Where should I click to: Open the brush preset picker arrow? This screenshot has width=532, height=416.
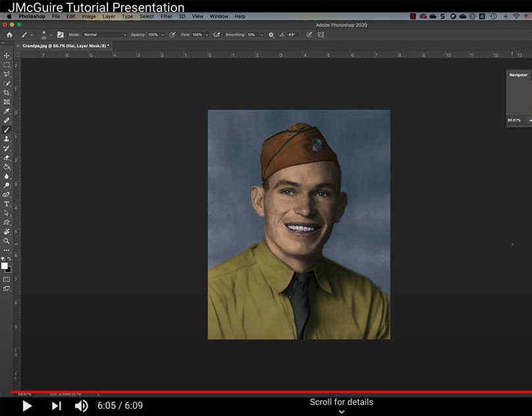51,35
